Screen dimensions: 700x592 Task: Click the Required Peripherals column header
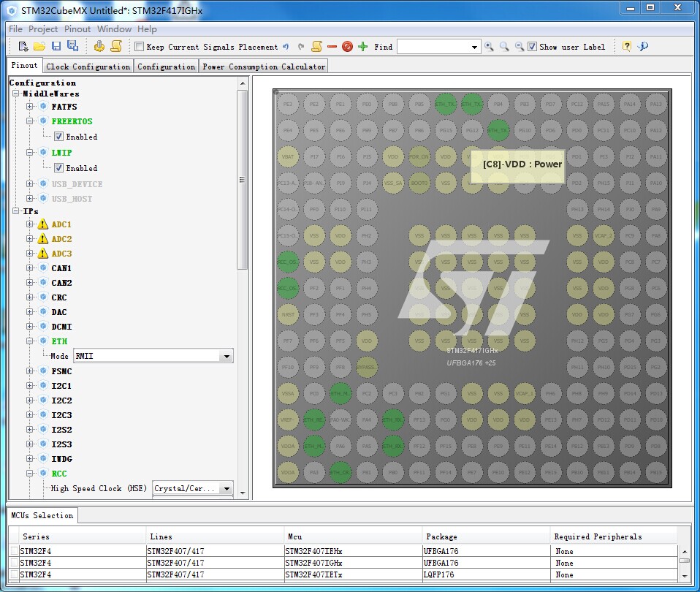click(614, 536)
